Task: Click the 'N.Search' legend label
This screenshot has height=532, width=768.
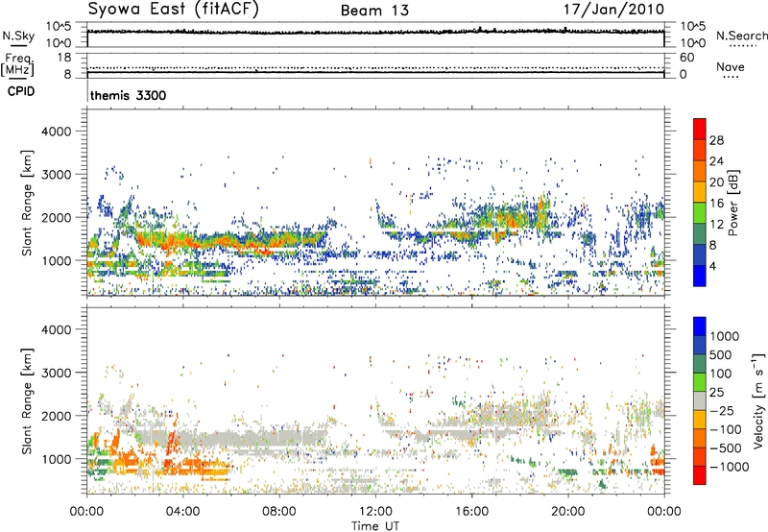Action: [x=741, y=36]
